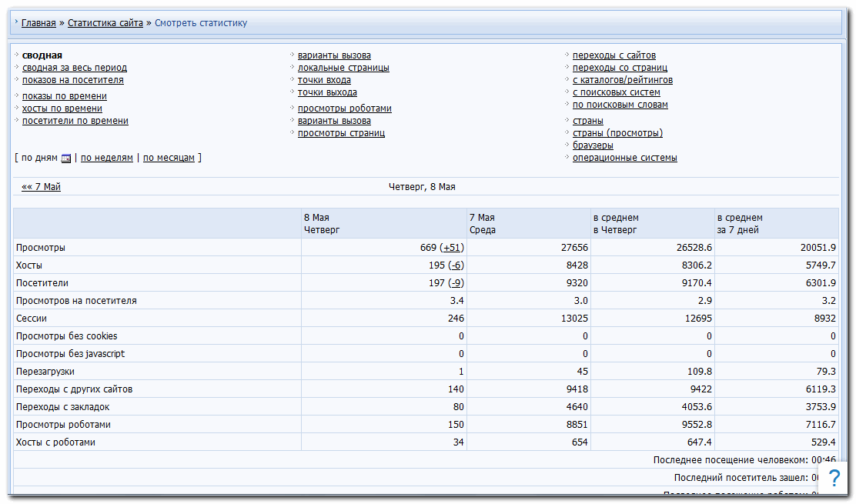Open точки выхода report
Viewport: 856px width, 504px height.
[327, 93]
